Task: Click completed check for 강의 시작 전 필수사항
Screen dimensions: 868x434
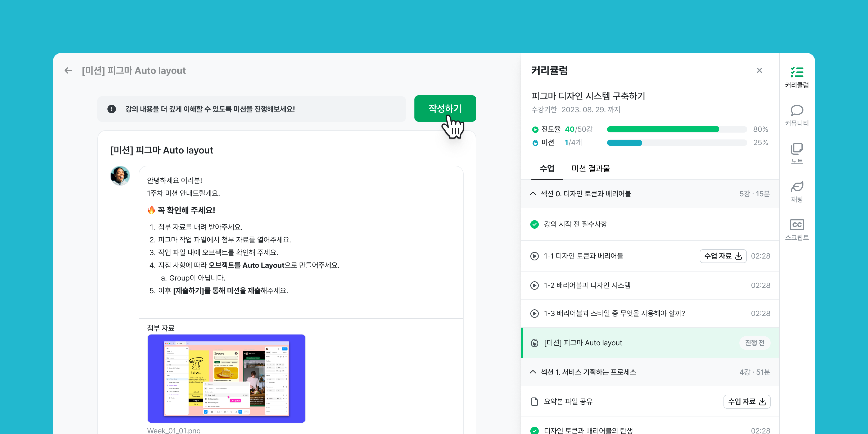Action: (x=534, y=224)
